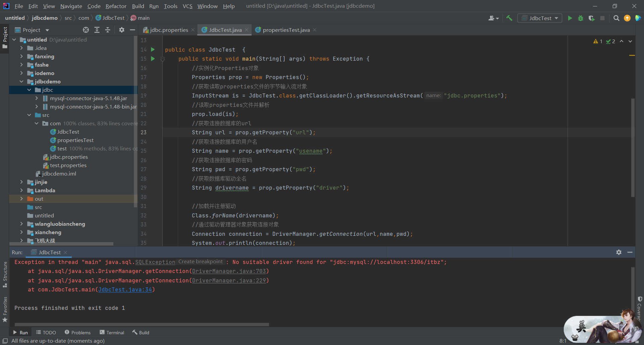Collapse all in Project panel
The image size is (644, 345).
(108, 30)
